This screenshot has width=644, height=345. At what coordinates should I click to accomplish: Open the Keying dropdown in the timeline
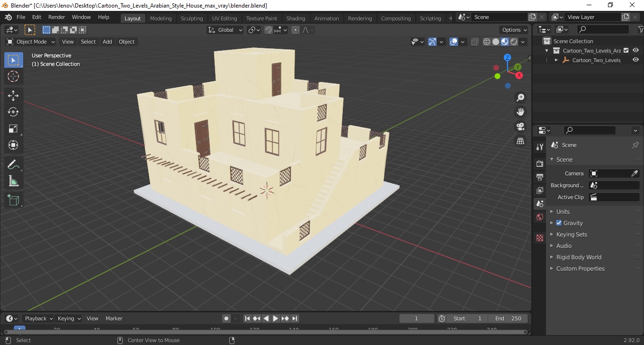pyautogui.click(x=69, y=318)
